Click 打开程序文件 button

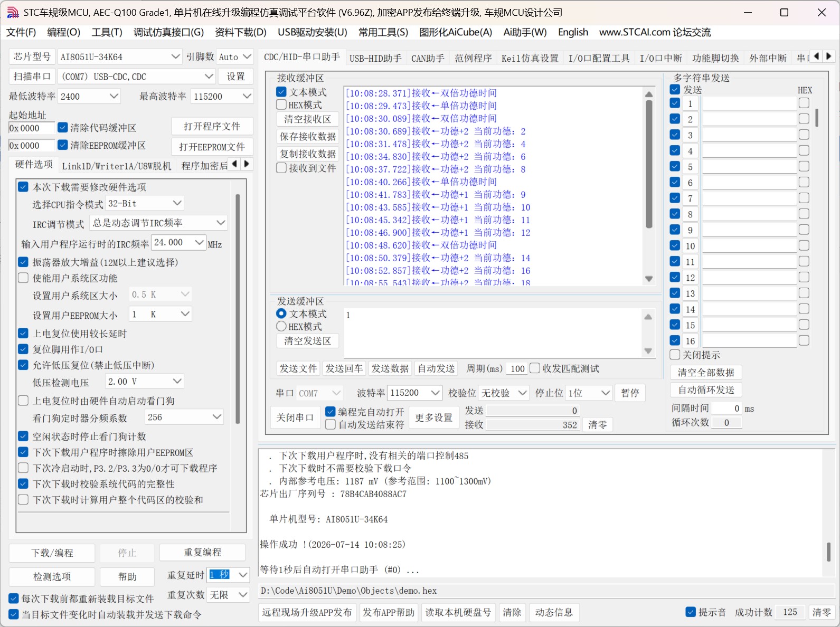212,126
